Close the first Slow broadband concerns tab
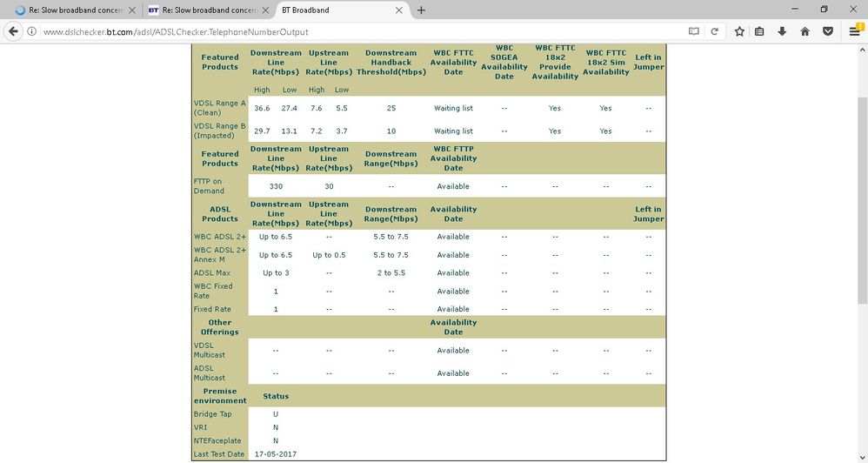 [x=131, y=10]
